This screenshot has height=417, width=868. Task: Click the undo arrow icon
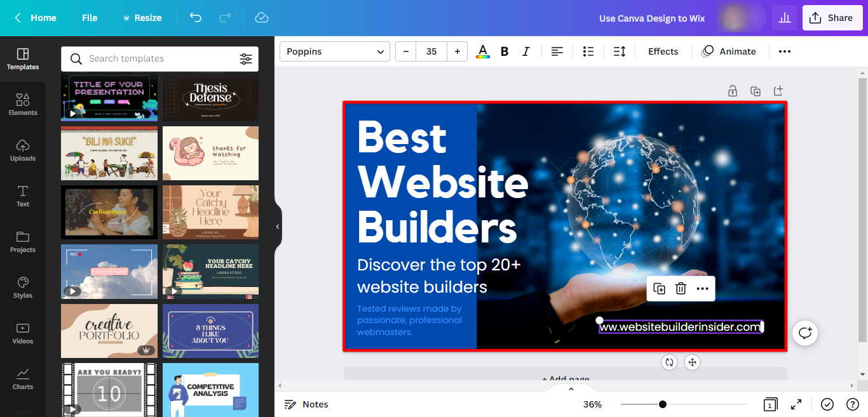tap(196, 18)
